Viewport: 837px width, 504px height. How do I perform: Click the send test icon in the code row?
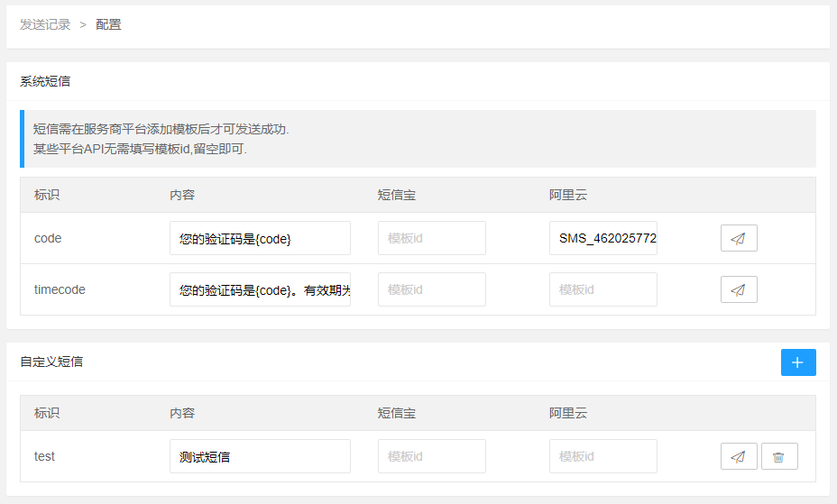point(739,238)
